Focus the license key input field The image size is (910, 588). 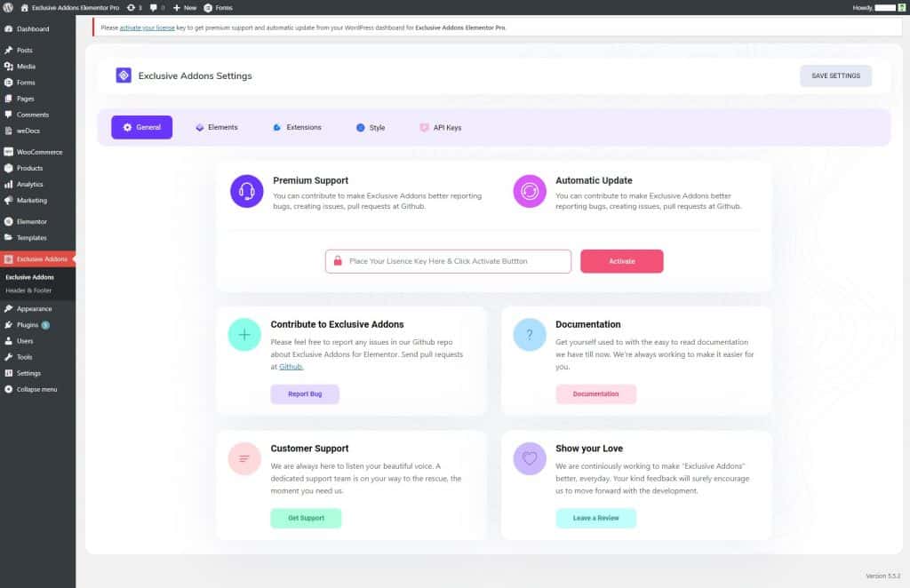tap(448, 261)
